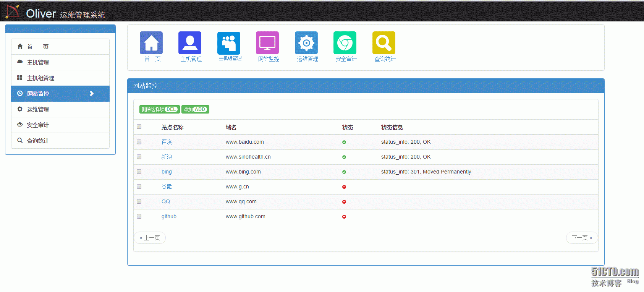The image size is (644, 292).
Task: Click the www.sinohealth.cn domain cell
Action: [x=248, y=157]
